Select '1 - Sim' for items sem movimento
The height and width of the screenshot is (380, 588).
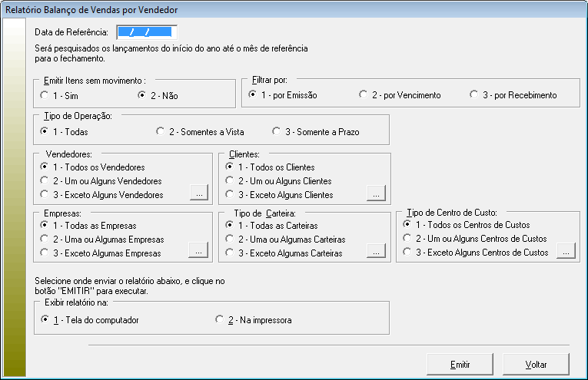pos(45,95)
